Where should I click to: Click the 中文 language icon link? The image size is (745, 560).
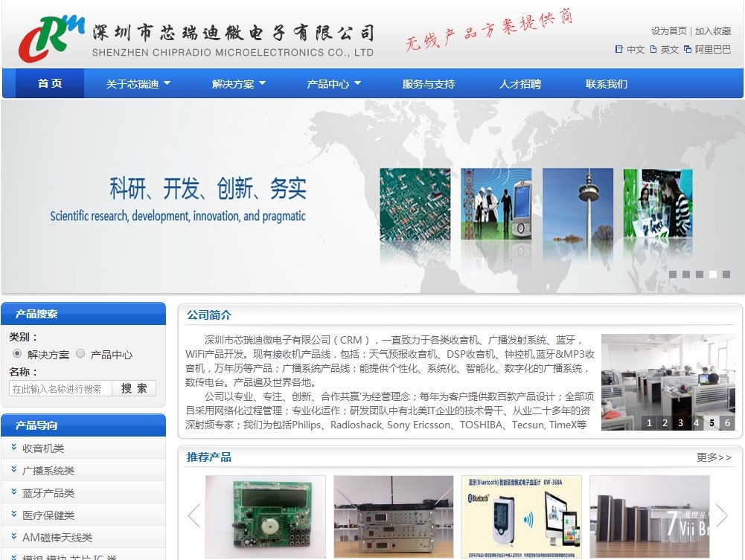pos(619,50)
